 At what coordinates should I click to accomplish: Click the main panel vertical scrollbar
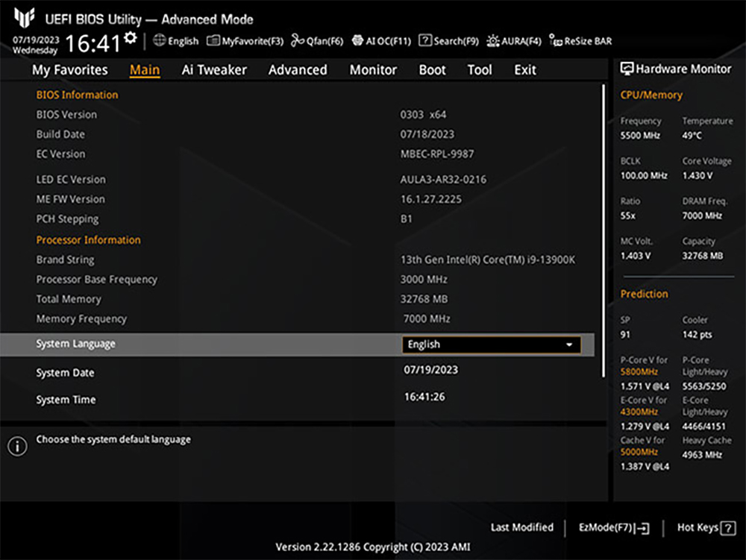click(604, 231)
